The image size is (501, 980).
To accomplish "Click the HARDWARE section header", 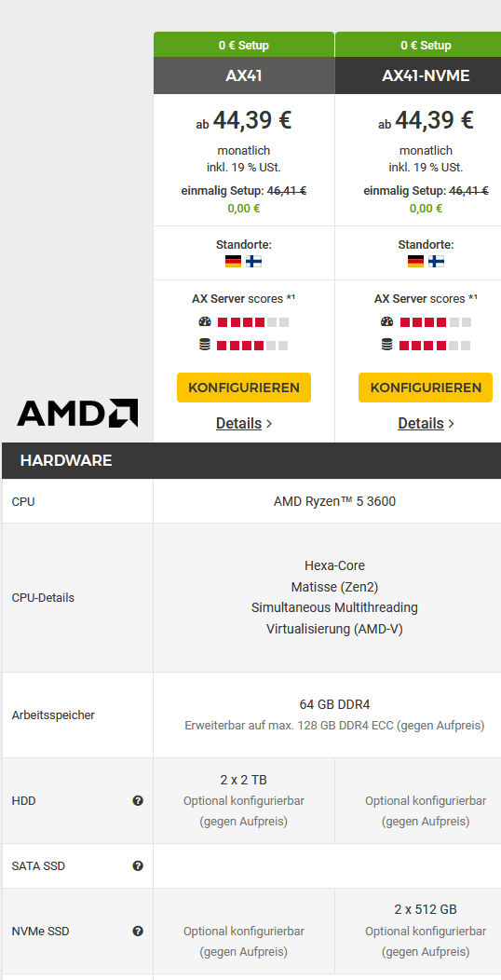I will (x=251, y=460).
